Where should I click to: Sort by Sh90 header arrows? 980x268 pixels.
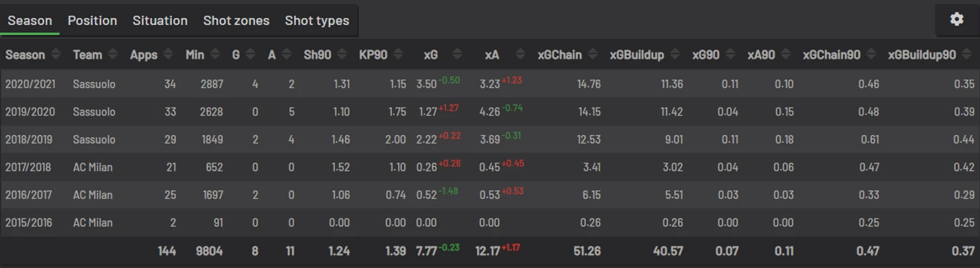pos(342,54)
